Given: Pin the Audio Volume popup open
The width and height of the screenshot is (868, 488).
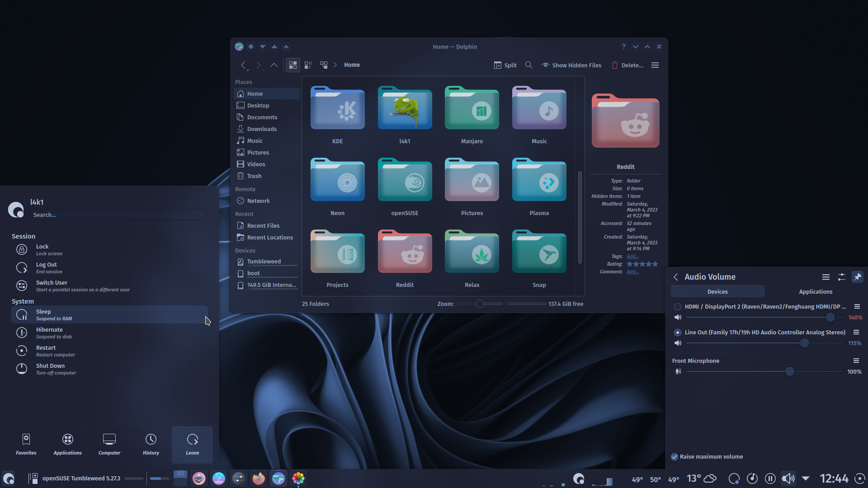Looking at the screenshot, I should point(857,277).
